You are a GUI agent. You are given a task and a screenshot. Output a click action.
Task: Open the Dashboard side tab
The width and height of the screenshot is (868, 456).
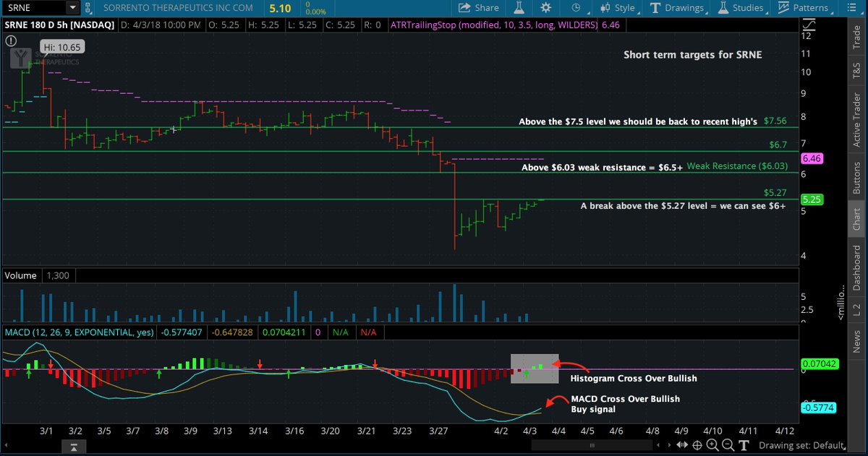click(856, 268)
